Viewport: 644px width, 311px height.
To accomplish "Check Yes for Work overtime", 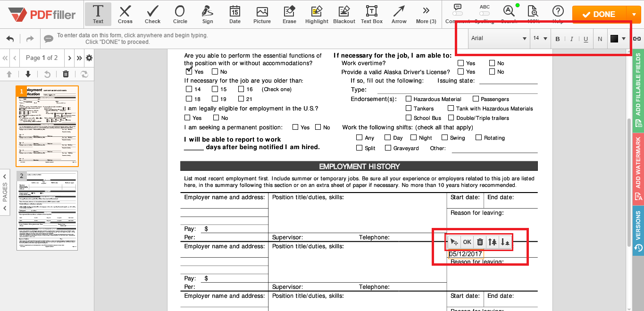I will click(460, 63).
